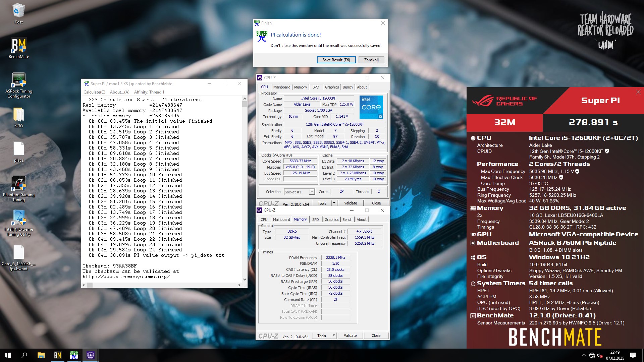Switch to SPD tab in lower CPU-Z
Viewport: 644px width, 362px height.
316,220
